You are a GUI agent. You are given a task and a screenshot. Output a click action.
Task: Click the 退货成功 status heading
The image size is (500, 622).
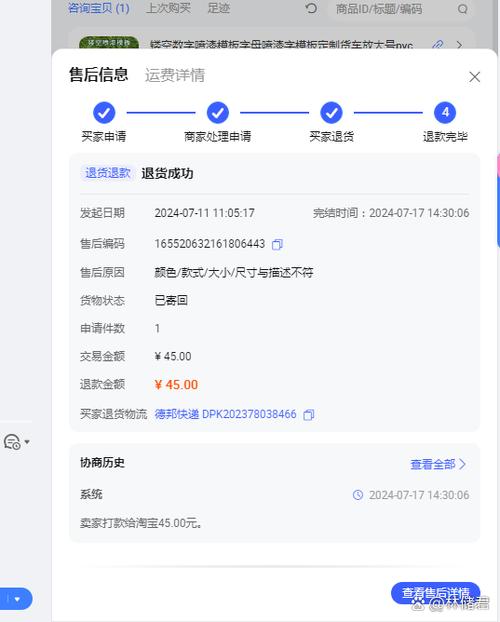point(167,173)
